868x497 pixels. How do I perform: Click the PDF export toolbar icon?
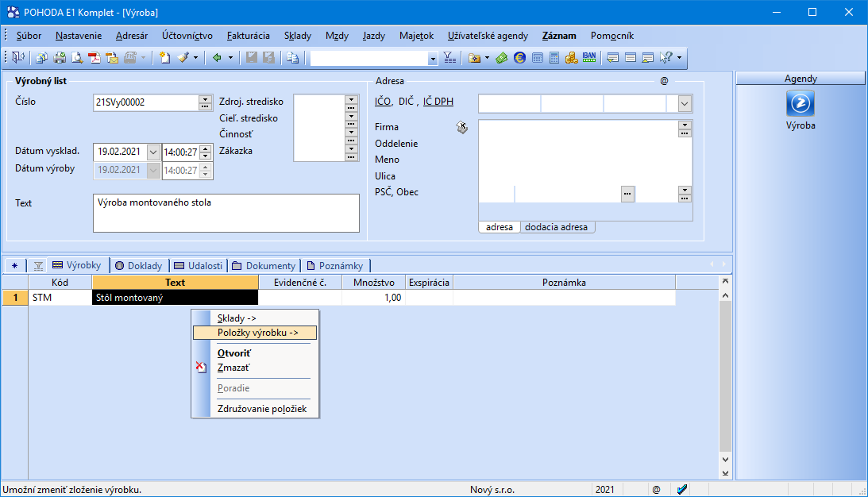(x=95, y=58)
